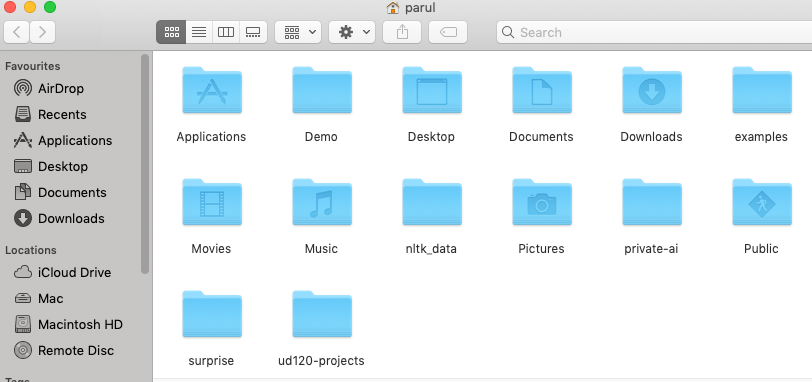Switch to gallery view mode
This screenshot has height=382, width=812.
point(253,32)
